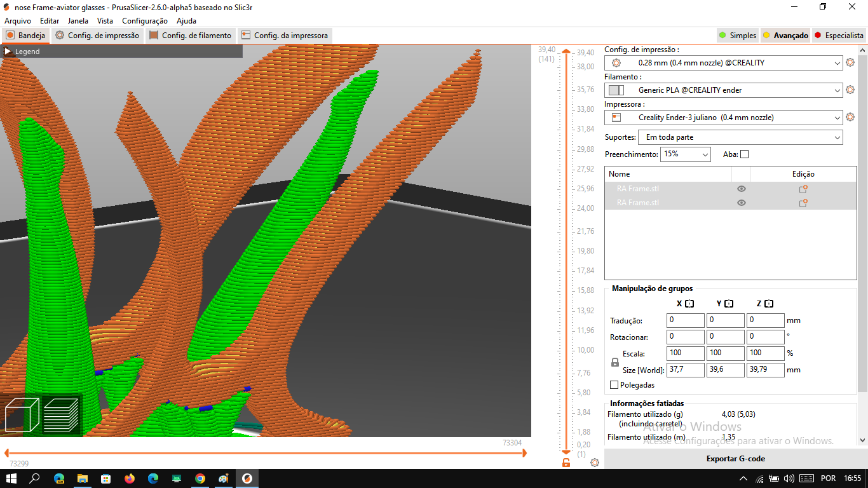
Task: Edit printer preset settings cog
Action: pyautogui.click(x=850, y=118)
